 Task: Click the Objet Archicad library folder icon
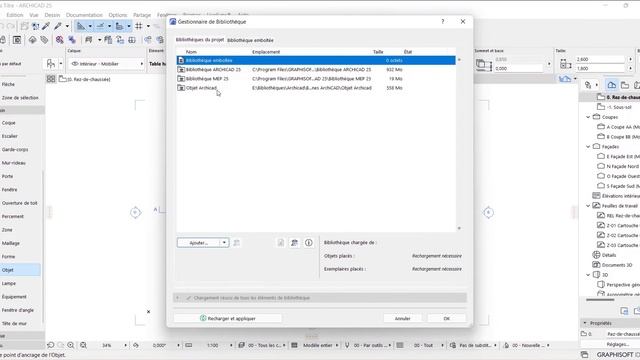pos(181,88)
